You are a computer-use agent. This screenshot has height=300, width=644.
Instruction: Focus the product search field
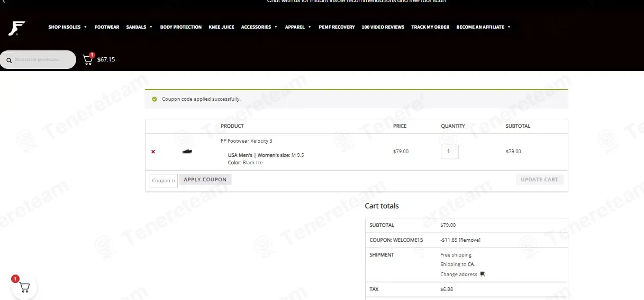44,60
